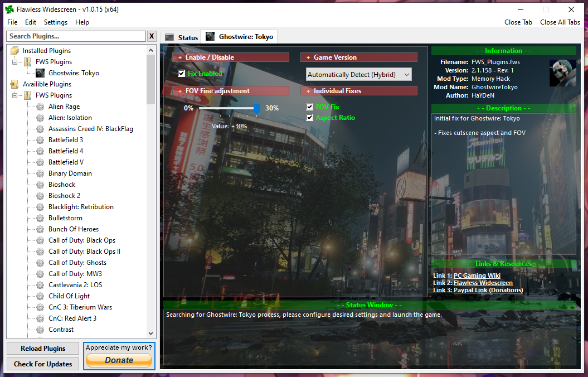The width and height of the screenshot is (588, 377).
Task: Toggle the Aspect Ratio checkbox
Action: [310, 118]
